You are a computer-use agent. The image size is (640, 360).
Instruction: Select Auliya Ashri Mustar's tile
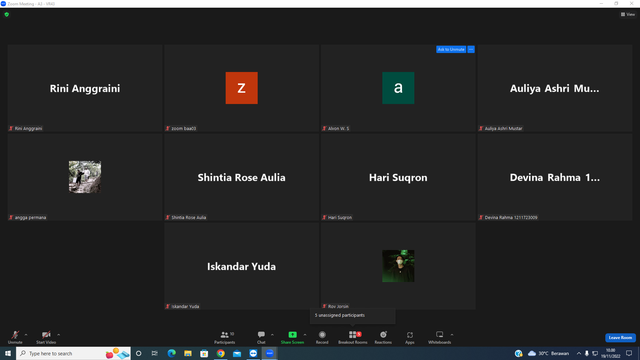555,88
